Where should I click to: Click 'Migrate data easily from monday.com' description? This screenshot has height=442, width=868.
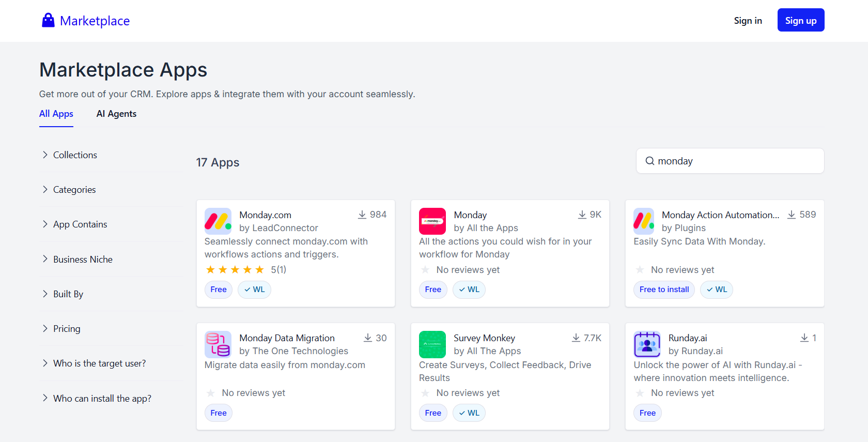coord(285,365)
